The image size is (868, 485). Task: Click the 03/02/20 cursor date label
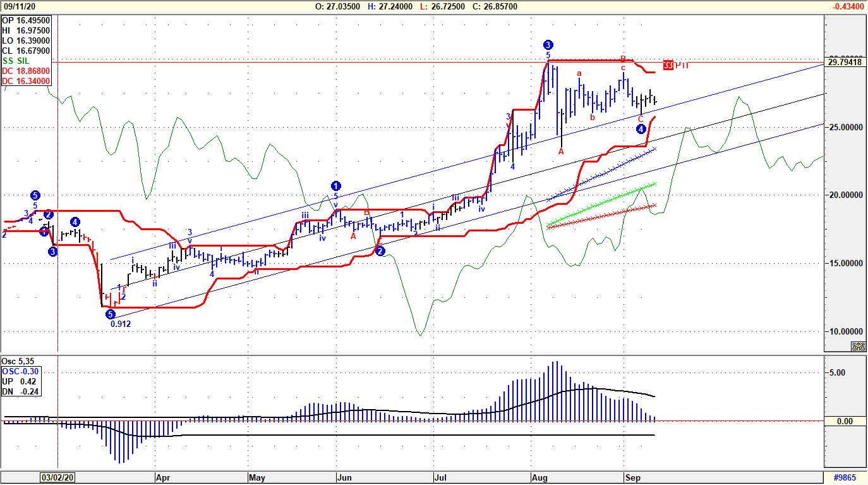[x=57, y=478]
